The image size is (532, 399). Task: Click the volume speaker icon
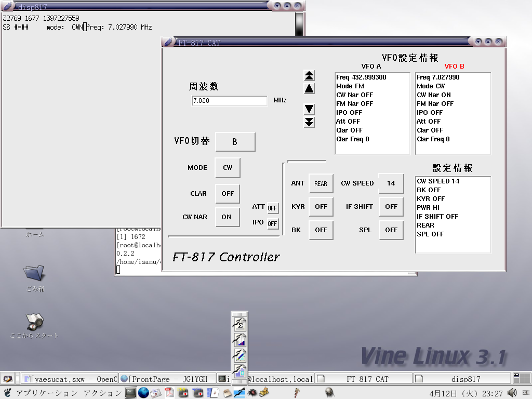(512, 393)
